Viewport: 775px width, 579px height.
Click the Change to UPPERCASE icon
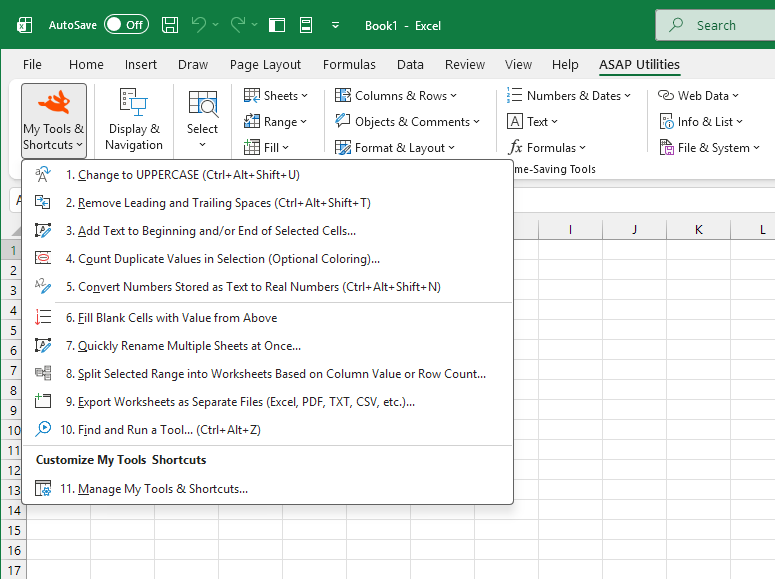[x=43, y=175]
